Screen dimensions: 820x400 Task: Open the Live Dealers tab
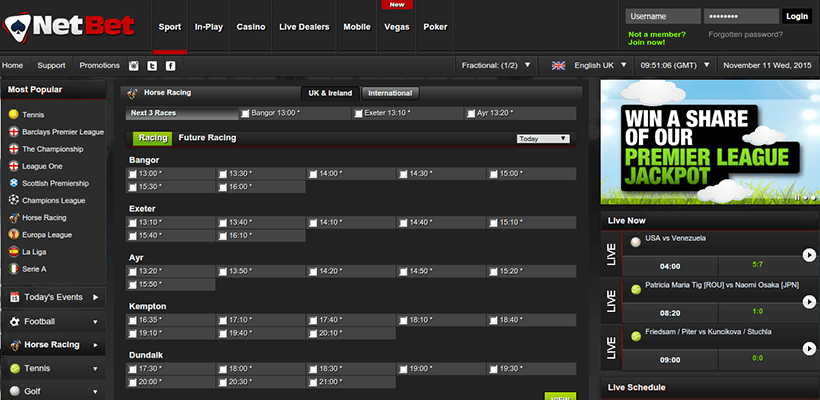[x=304, y=27]
